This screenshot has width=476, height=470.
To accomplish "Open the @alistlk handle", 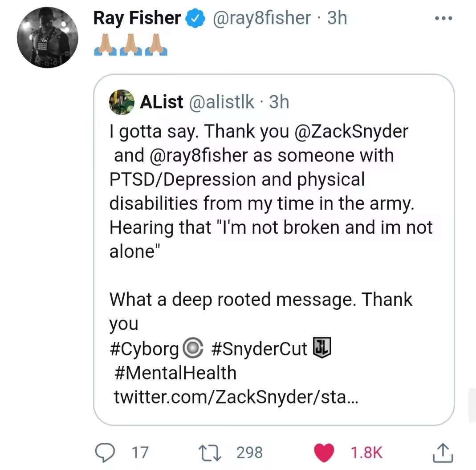I will pyautogui.click(x=222, y=102).
